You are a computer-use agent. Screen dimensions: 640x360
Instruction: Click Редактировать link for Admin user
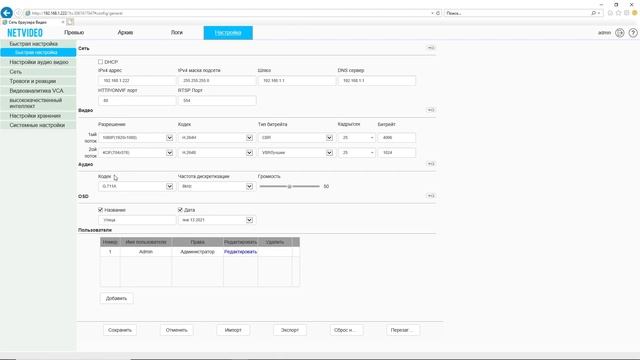(240, 252)
